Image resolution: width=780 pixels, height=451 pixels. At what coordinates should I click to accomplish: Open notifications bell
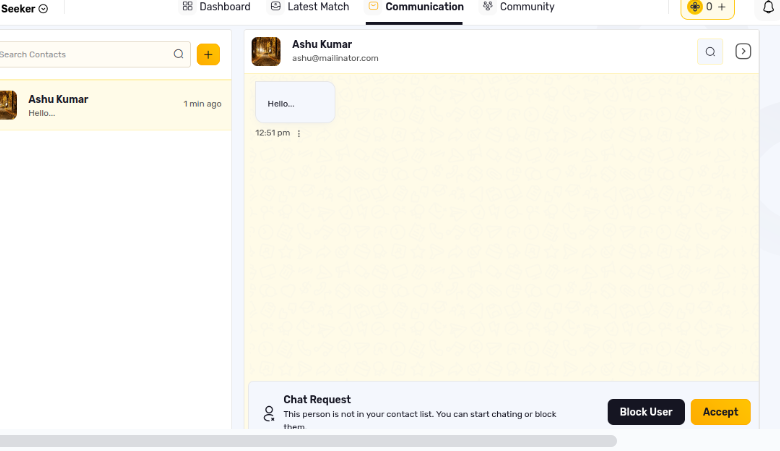pyautogui.click(x=769, y=6)
